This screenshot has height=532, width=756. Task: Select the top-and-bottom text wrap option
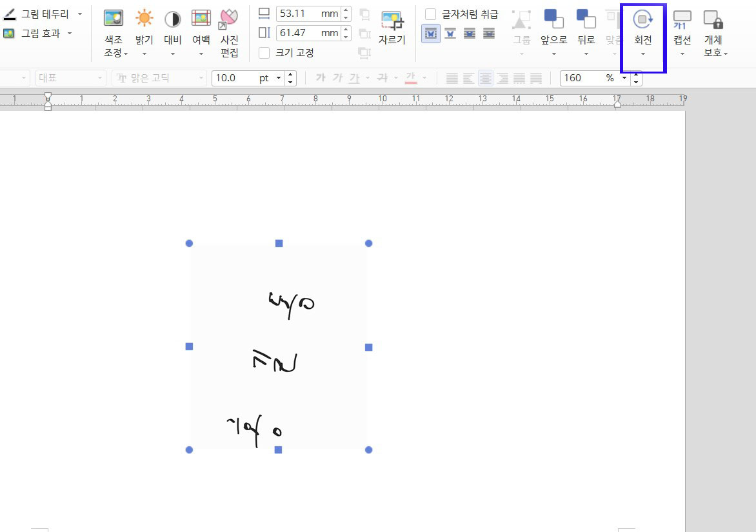(450, 34)
